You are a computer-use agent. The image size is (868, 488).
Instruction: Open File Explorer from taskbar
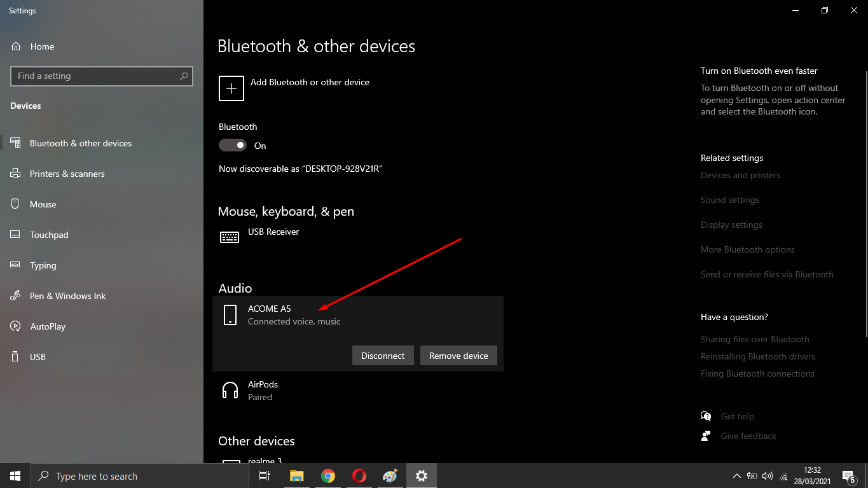296,476
